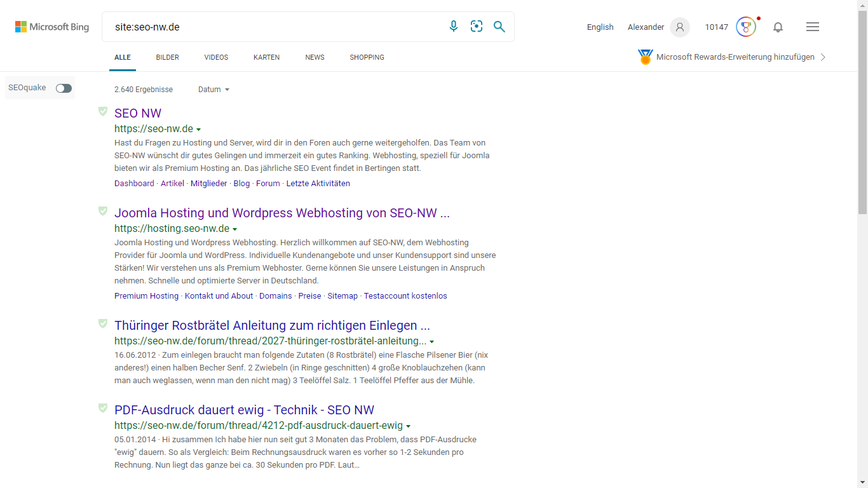Open the notifications bell
Viewport: 868px width, 488px height.
point(778,27)
